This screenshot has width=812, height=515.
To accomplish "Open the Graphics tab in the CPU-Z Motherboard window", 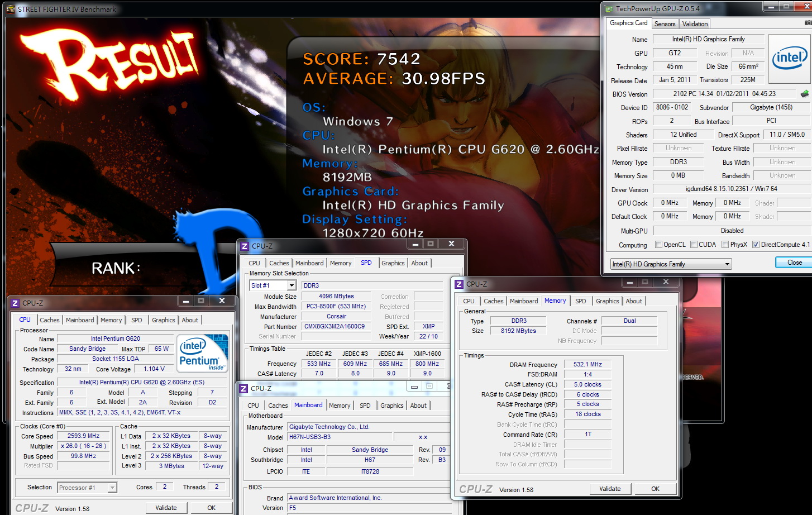I will [x=392, y=406].
